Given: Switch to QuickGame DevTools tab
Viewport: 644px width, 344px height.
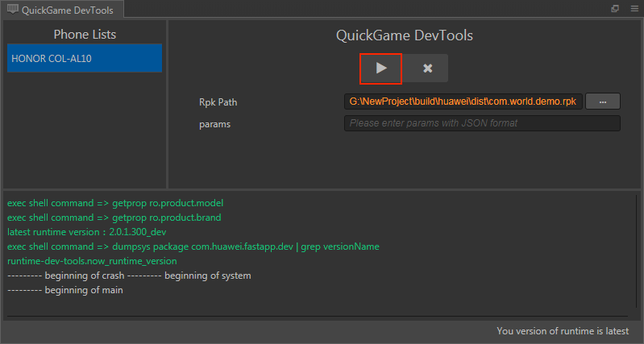Looking at the screenshot, I should point(62,10).
